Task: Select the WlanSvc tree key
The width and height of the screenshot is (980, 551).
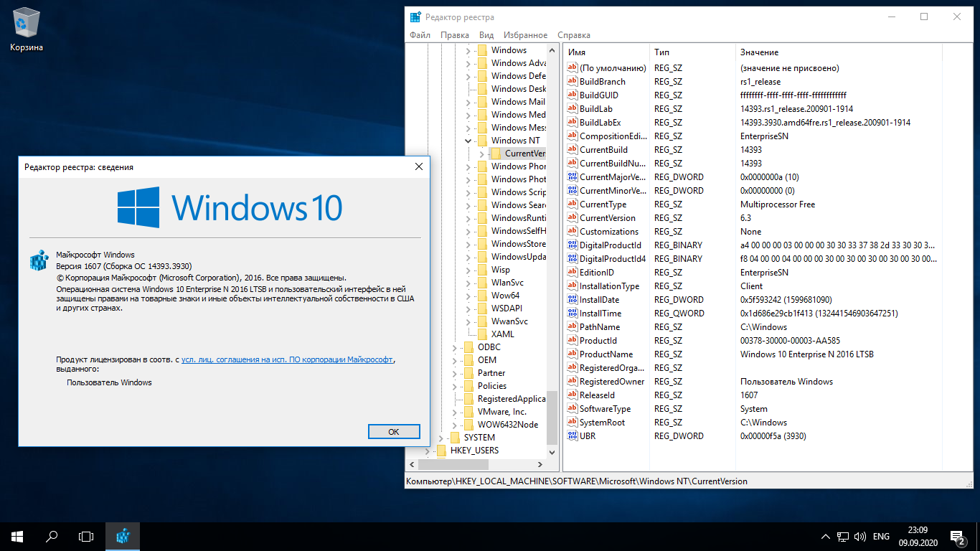Action: [507, 282]
